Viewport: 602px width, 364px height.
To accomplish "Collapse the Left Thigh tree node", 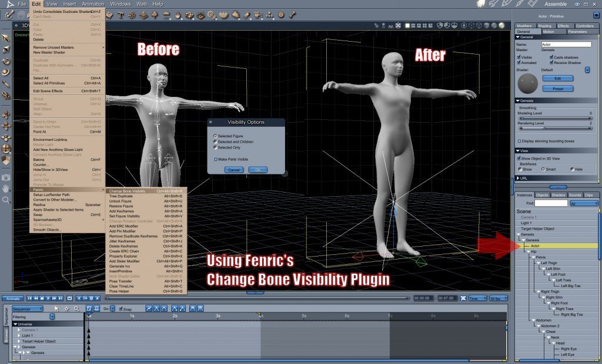I will coord(539,263).
